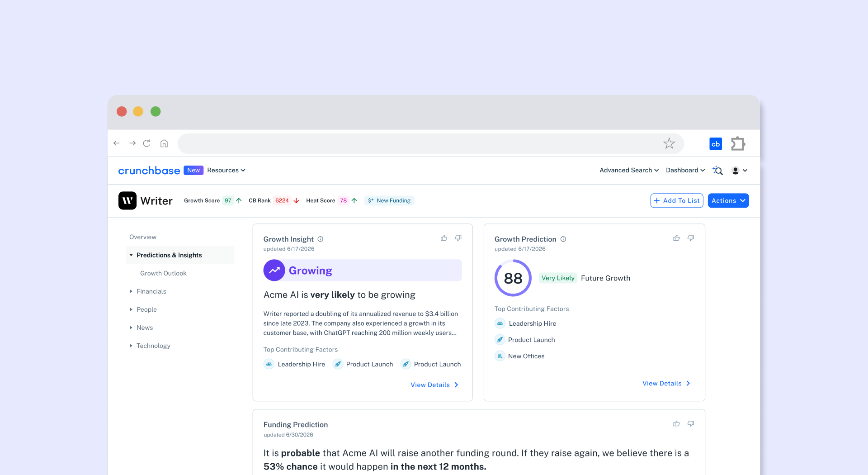Click the AI search magnifier icon
The image size is (868, 475).
(x=718, y=171)
